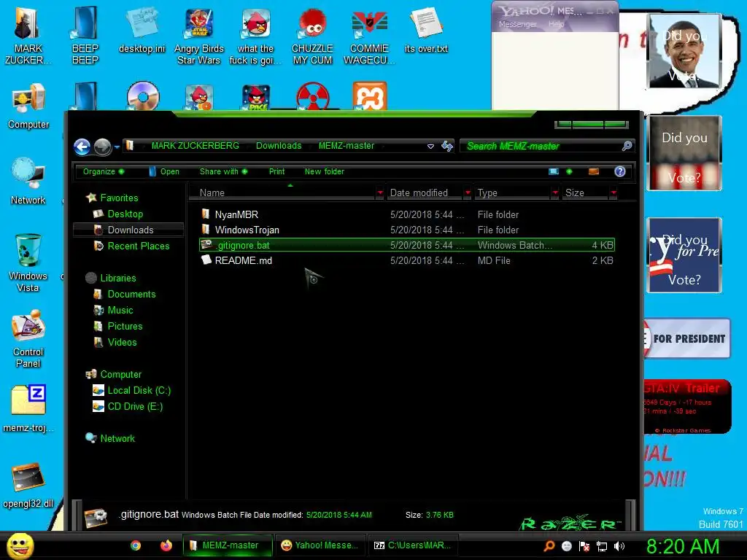Click the search magnifier icon in Explorer
This screenshot has width=747, height=560.
[627, 146]
